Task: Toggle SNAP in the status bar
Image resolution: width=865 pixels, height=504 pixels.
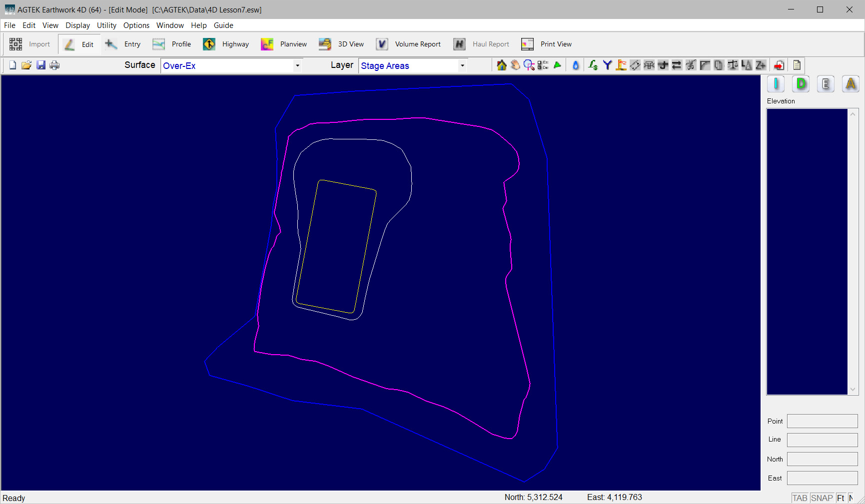Action: pyautogui.click(x=822, y=498)
